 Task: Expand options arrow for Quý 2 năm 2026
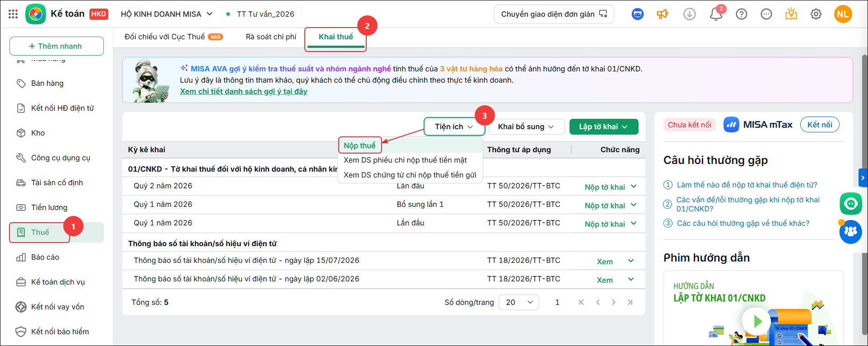634,187
